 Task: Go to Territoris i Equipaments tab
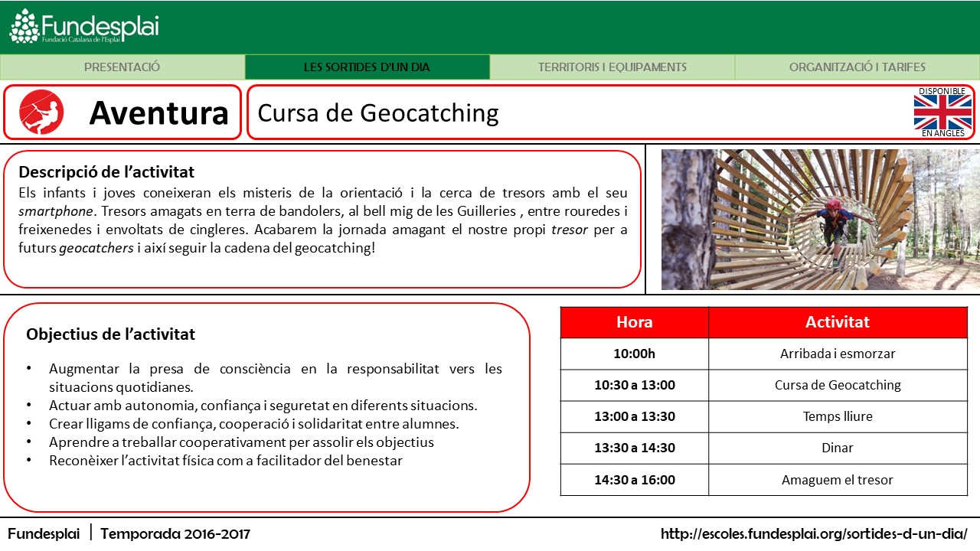612,67
